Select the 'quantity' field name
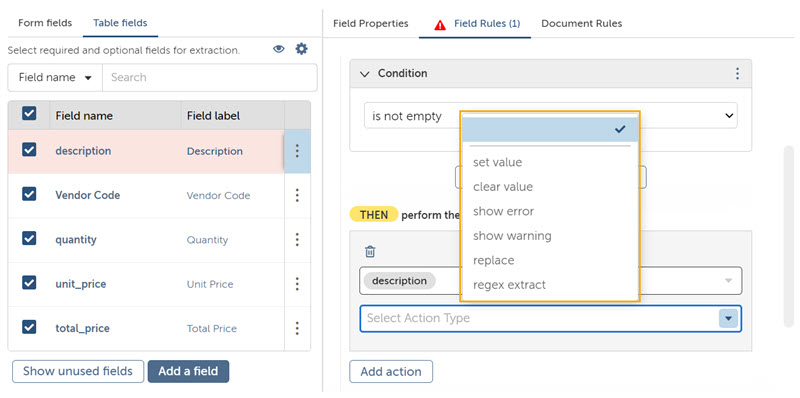 pyautogui.click(x=76, y=240)
